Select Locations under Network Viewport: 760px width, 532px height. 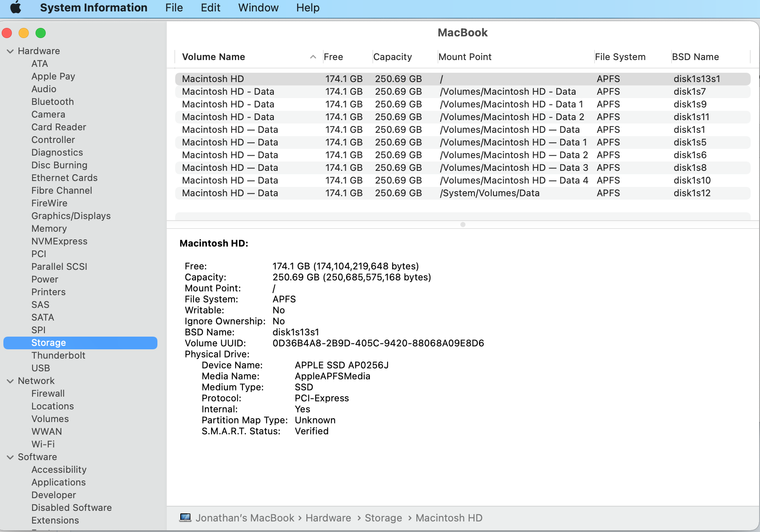pyautogui.click(x=52, y=406)
